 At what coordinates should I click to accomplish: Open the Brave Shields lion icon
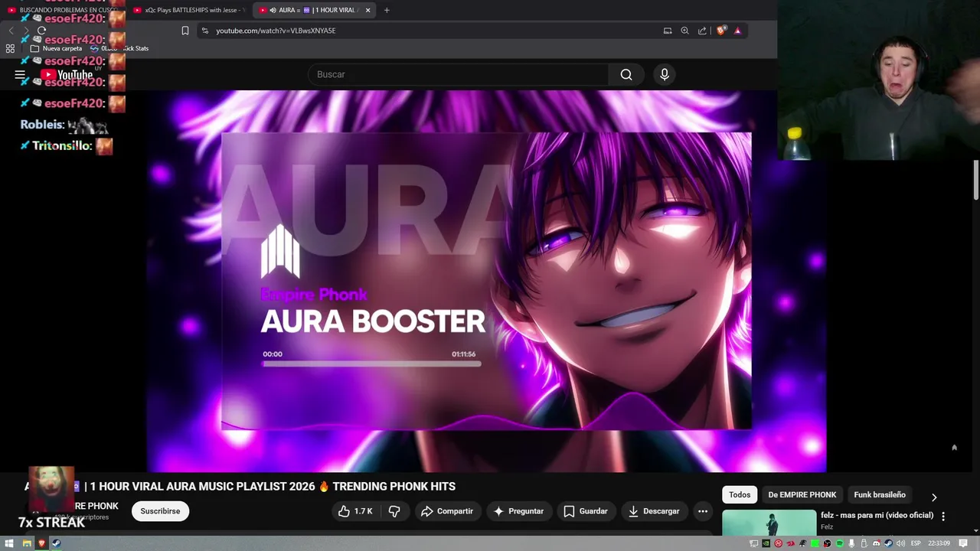click(x=721, y=31)
